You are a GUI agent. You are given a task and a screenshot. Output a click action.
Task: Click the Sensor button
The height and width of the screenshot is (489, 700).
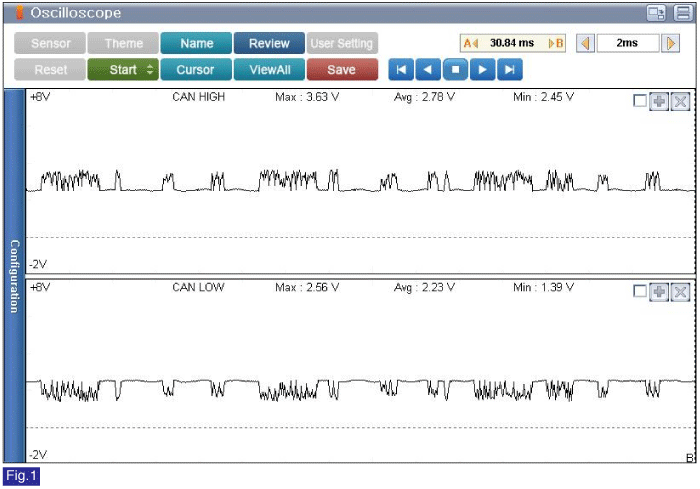(x=50, y=43)
